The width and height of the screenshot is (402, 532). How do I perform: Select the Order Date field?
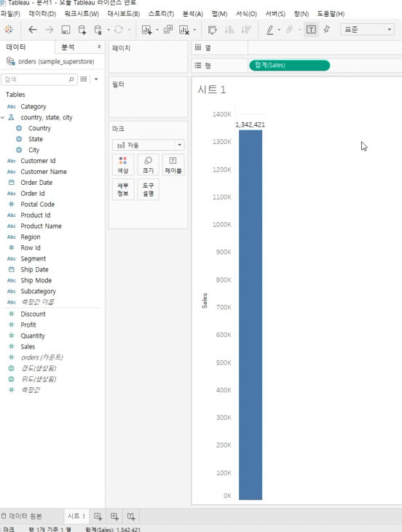[36, 183]
